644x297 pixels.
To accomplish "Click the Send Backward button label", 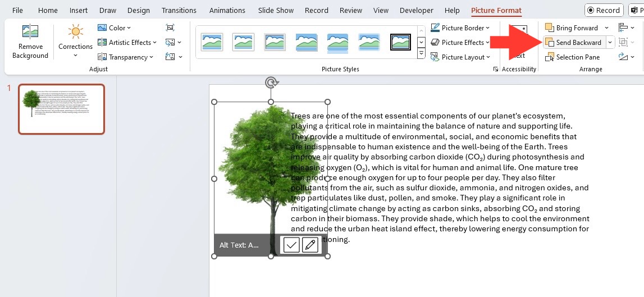I will click(x=579, y=42).
